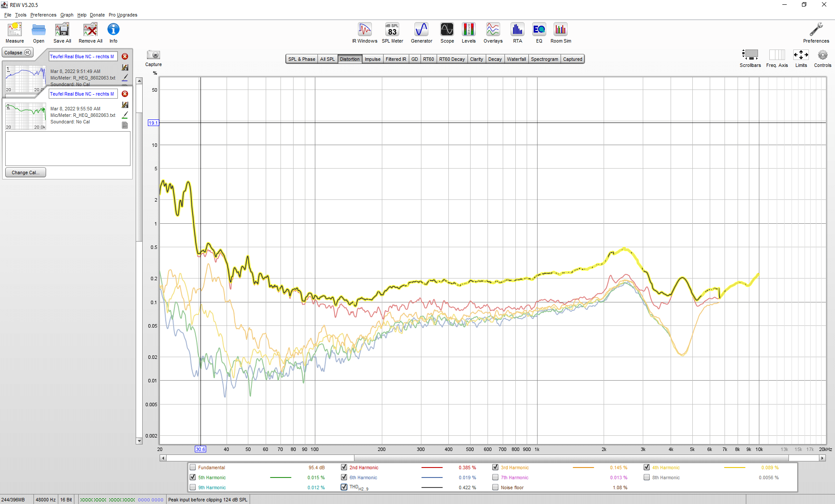Open the Info panel icon
This screenshot has height=504, width=835.
114,33
